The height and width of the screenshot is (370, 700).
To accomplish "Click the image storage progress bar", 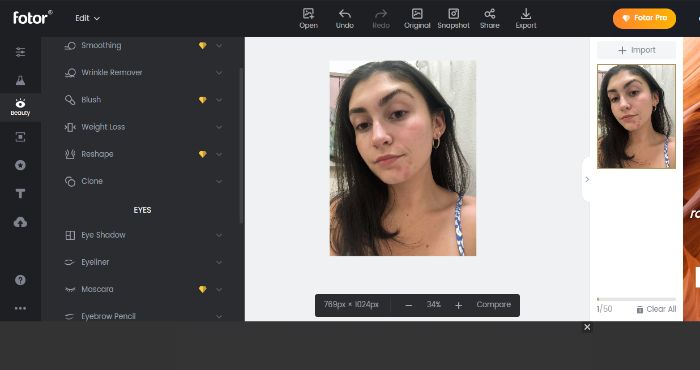I will click(636, 299).
